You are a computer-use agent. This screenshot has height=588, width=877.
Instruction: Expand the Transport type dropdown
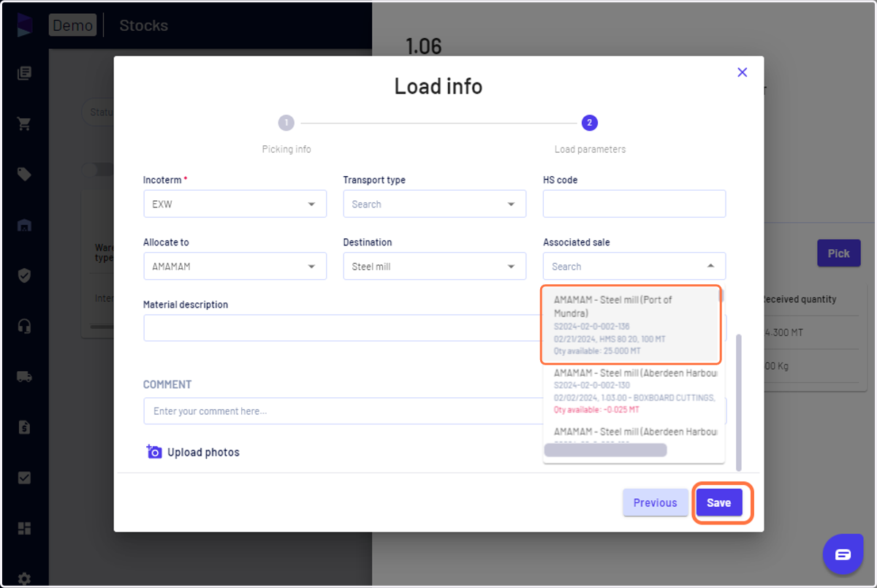pyautogui.click(x=434, y=204)
